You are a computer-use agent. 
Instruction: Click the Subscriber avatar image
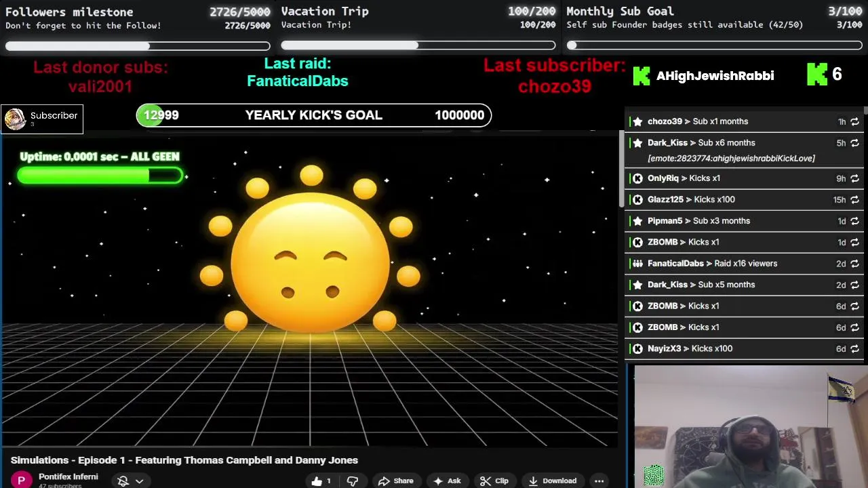pos(15,119)
